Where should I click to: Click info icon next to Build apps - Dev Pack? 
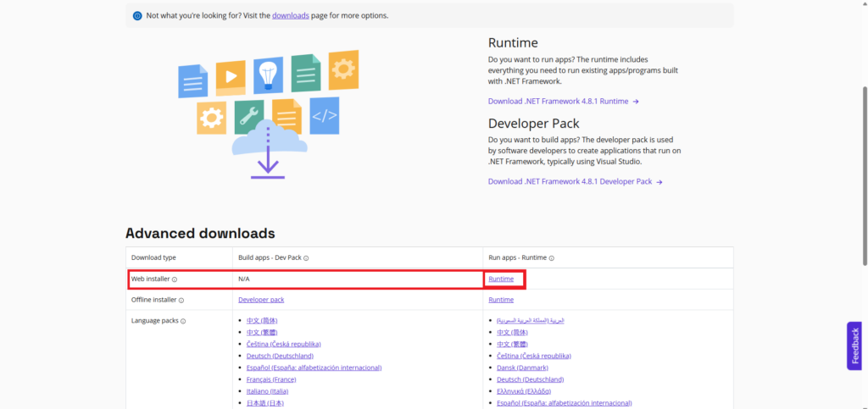(306, 258)
